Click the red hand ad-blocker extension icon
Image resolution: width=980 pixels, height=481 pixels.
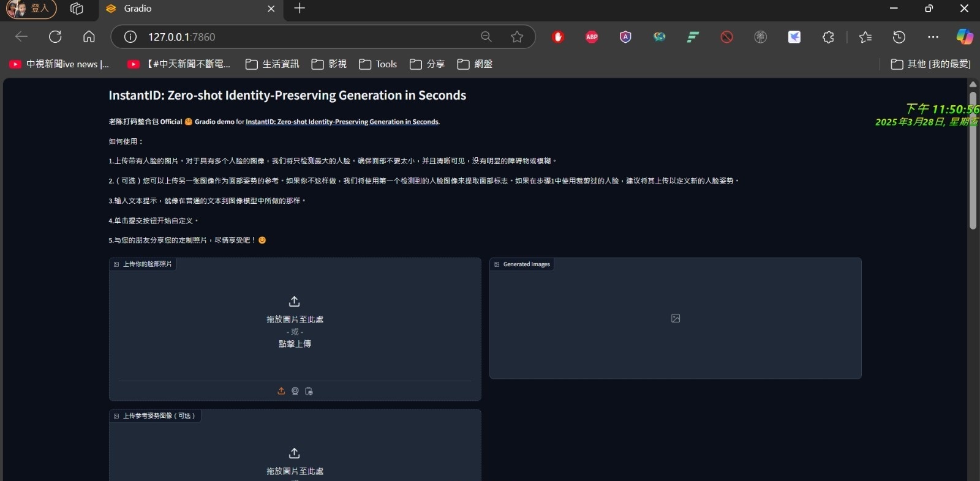tap(557, 37)
